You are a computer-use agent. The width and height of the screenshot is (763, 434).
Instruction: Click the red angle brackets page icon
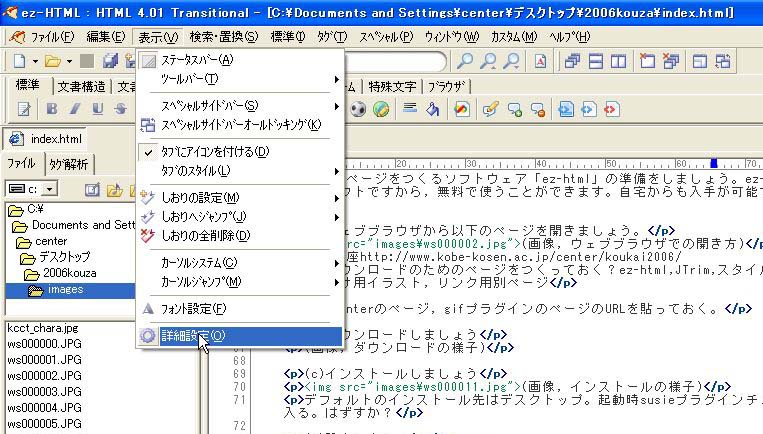click(612, 109)
